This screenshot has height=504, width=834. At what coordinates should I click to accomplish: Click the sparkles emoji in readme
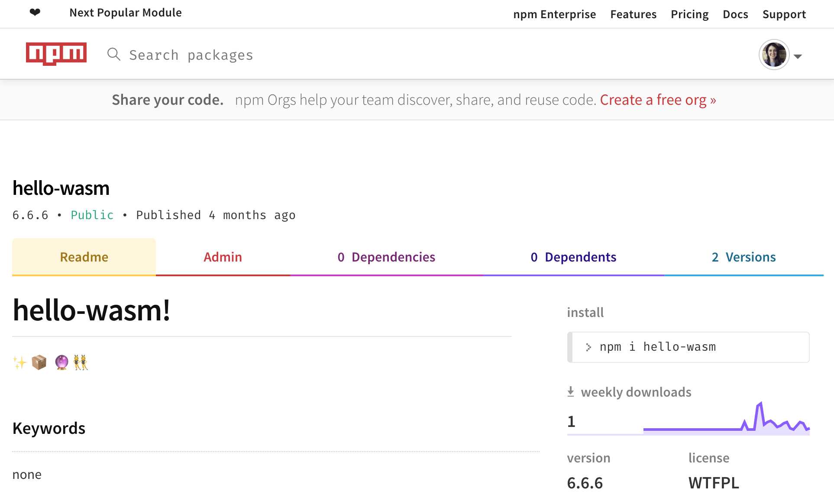coord(19,362)
